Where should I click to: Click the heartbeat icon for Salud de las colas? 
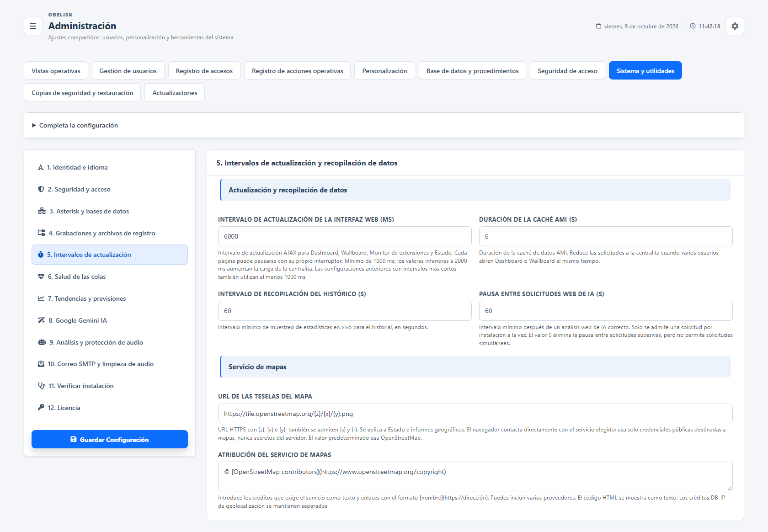pyautogui.click(x=41, y=277)
